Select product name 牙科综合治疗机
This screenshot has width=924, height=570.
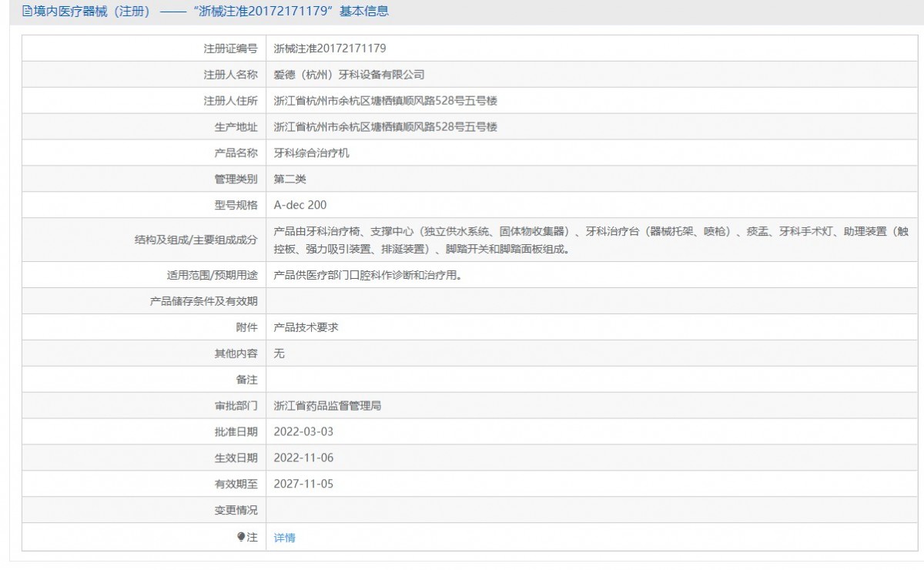(312, 153)
